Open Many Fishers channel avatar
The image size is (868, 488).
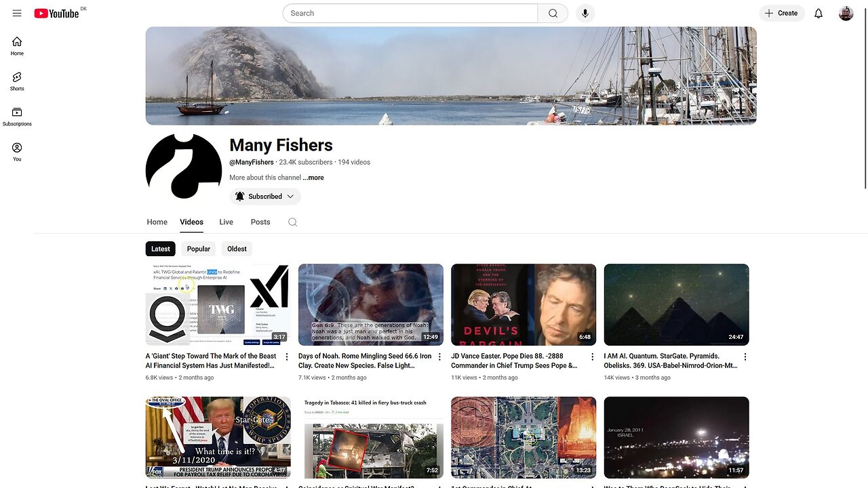tap(184, 167)
